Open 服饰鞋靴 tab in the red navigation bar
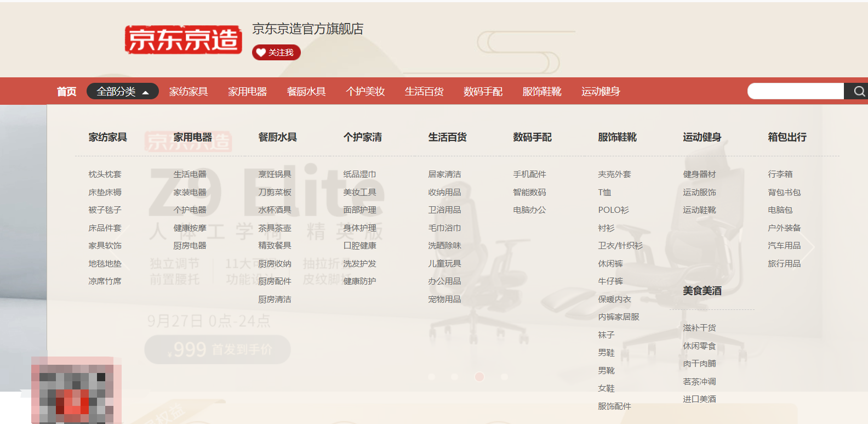 coord(542,91)
